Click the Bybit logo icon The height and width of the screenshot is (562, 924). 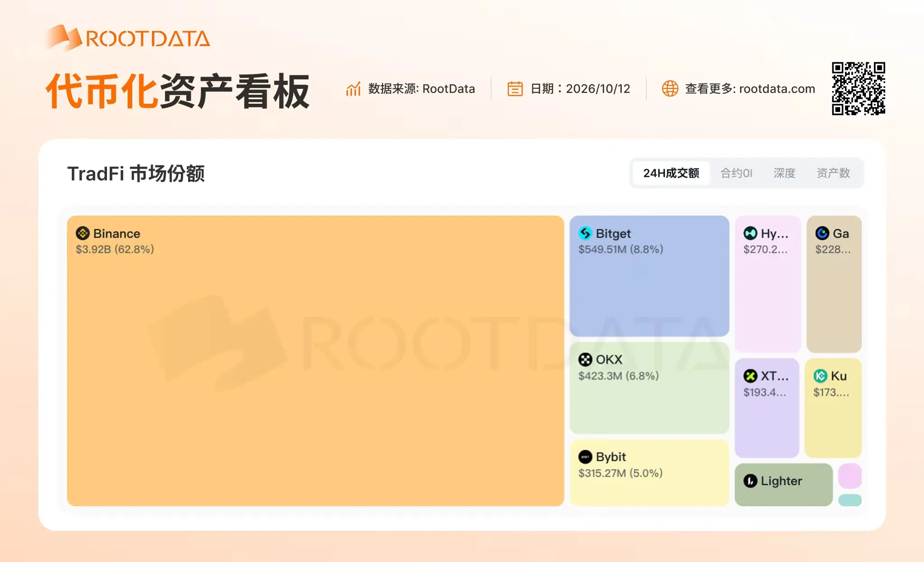coord(585,457)
